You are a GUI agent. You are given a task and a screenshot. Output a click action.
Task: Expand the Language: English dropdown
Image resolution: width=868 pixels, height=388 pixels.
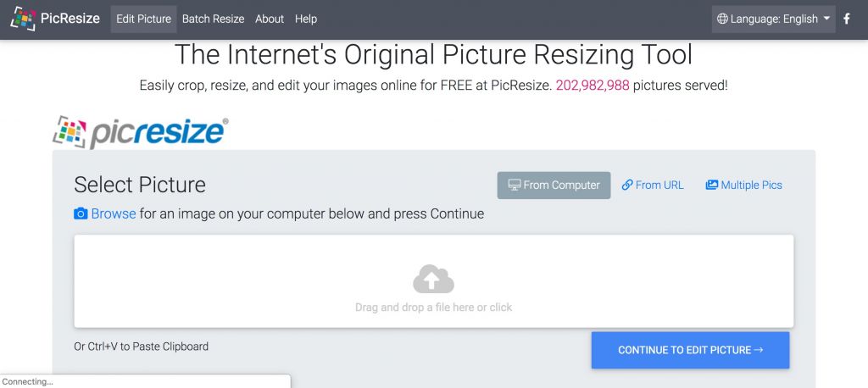[x=773, y=19]
